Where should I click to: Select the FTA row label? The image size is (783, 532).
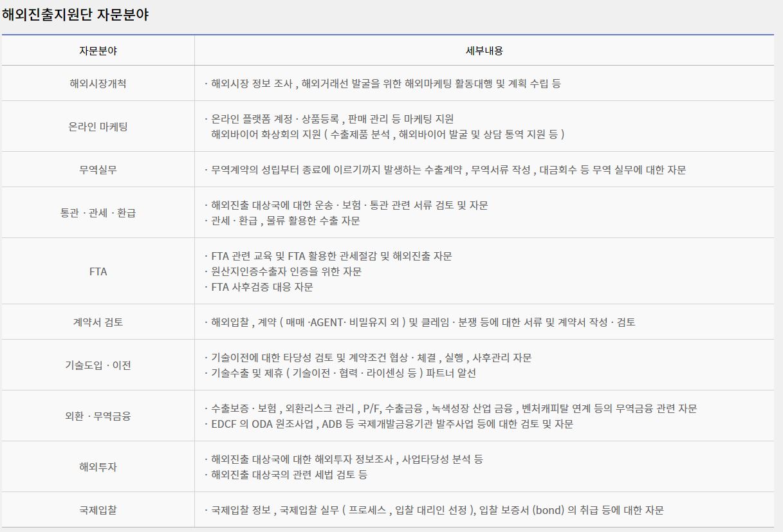[x=98, y=271]
